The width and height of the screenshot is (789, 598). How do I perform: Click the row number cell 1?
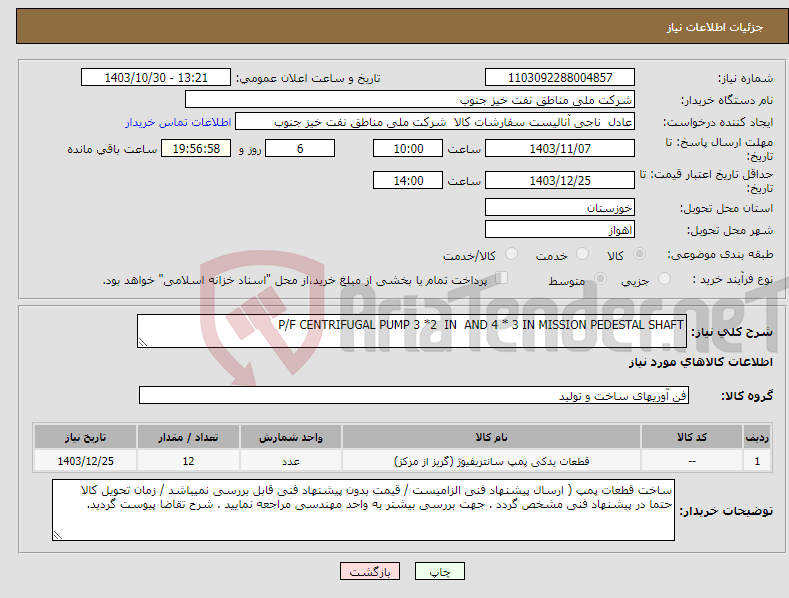pyautogui.click(x=757, y=461)
